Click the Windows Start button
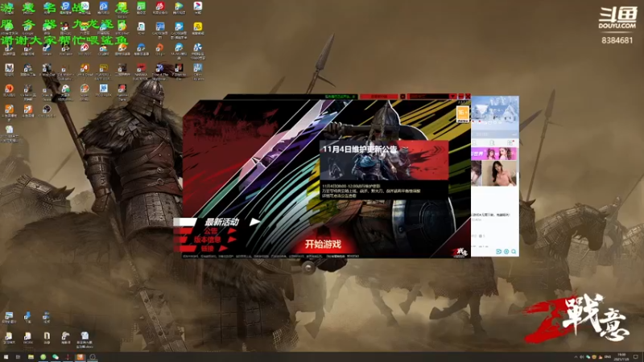Screen dimensions: 644x362 click(x=6, y=357)
